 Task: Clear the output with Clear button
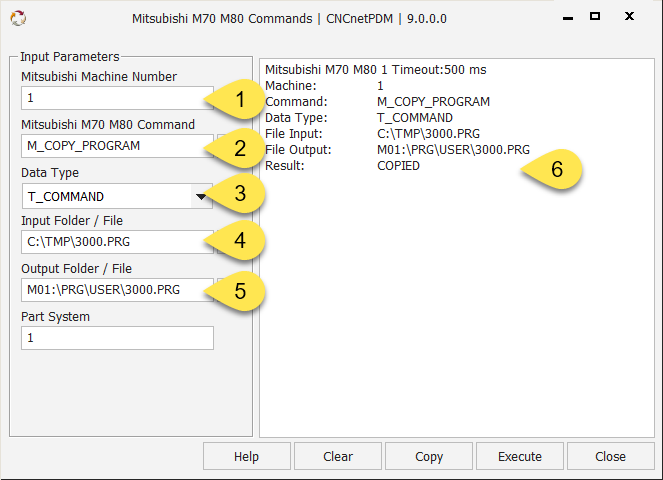tap(338, 456)
